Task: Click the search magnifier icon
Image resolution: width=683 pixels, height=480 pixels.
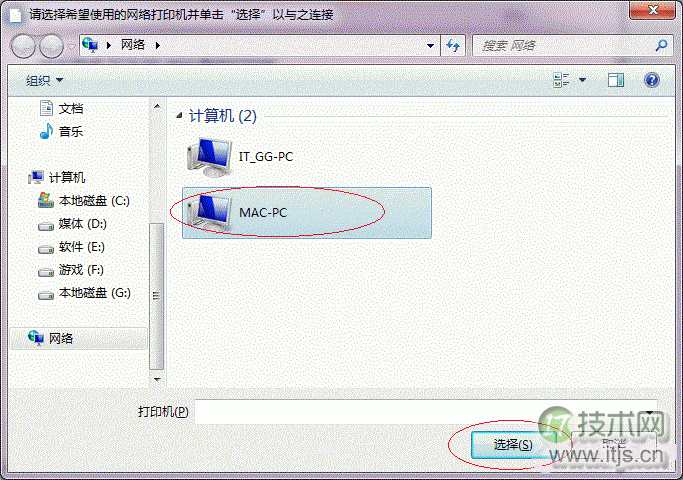Action: coord(661,45)
